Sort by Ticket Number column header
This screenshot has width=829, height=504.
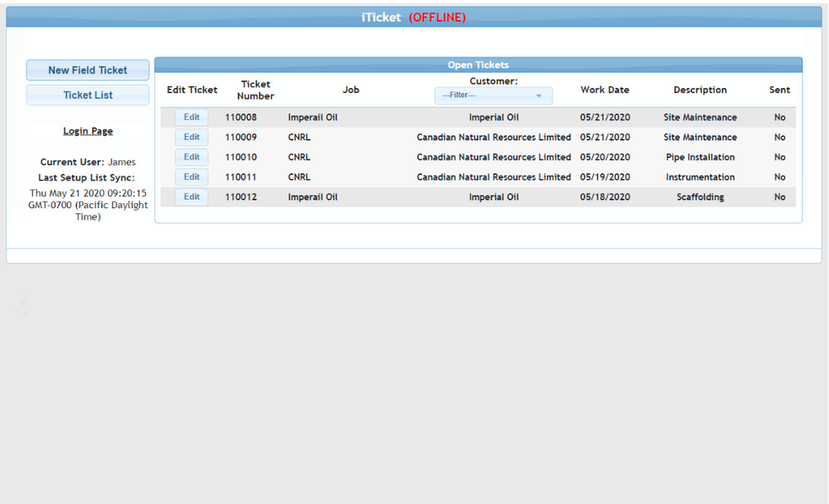point(255,90)
